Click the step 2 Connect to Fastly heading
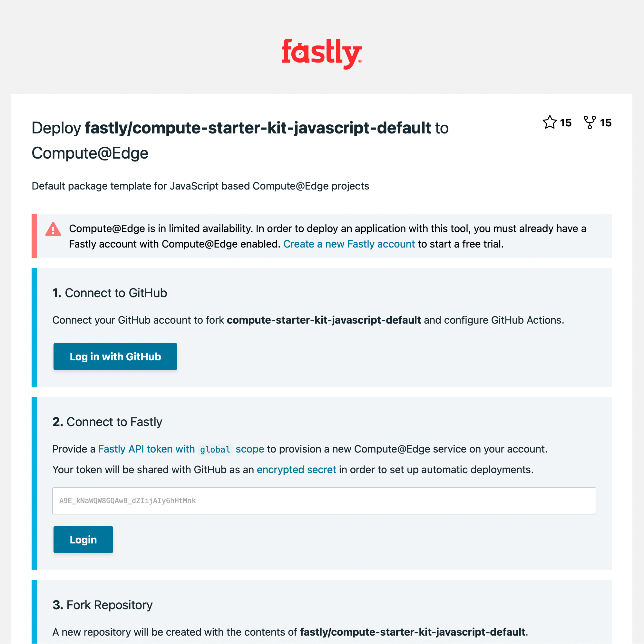 click(107, 422)
